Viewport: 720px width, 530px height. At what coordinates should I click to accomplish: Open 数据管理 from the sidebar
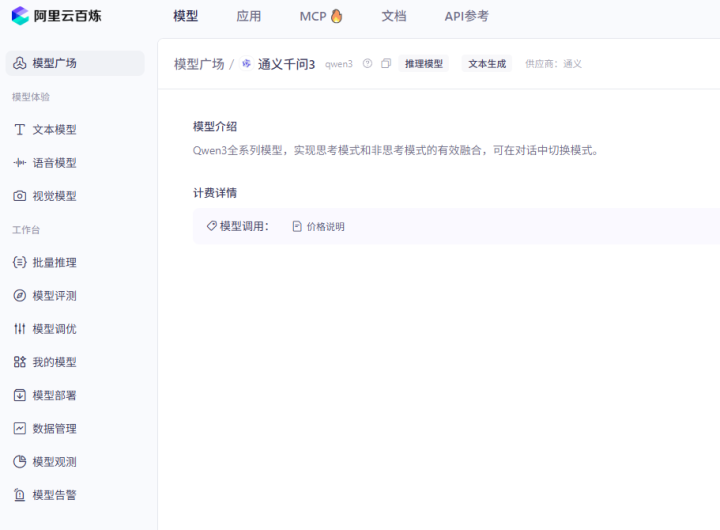[x=54, y=428]
